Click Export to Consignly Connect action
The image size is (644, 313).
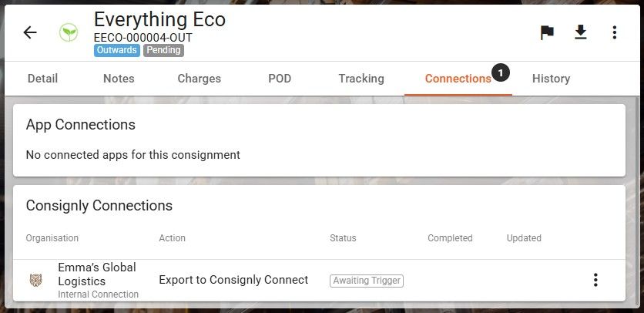point(233,280)
